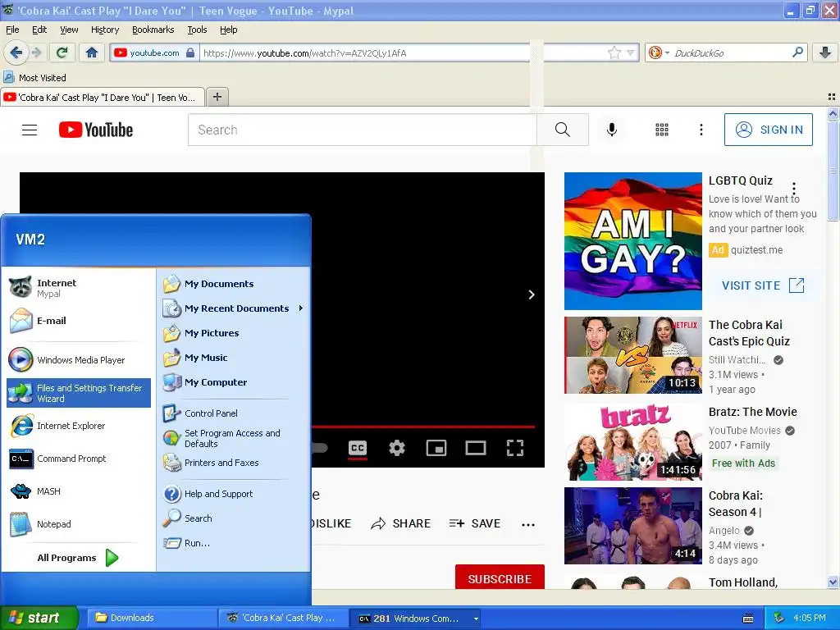Open My Computer from Start menu

pos(234,382)
